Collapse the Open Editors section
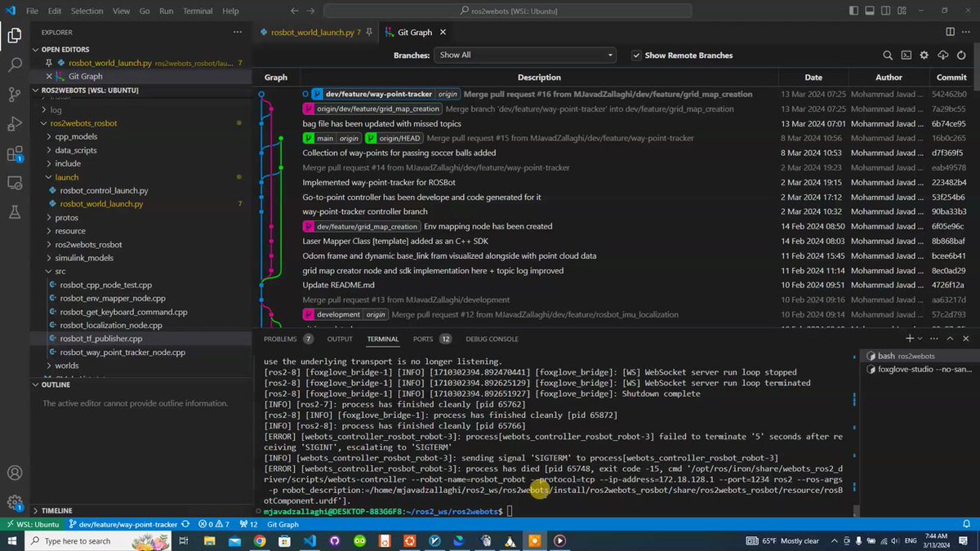Image resolution: width=980 pixels, height=551 pixels. (37, 49)
